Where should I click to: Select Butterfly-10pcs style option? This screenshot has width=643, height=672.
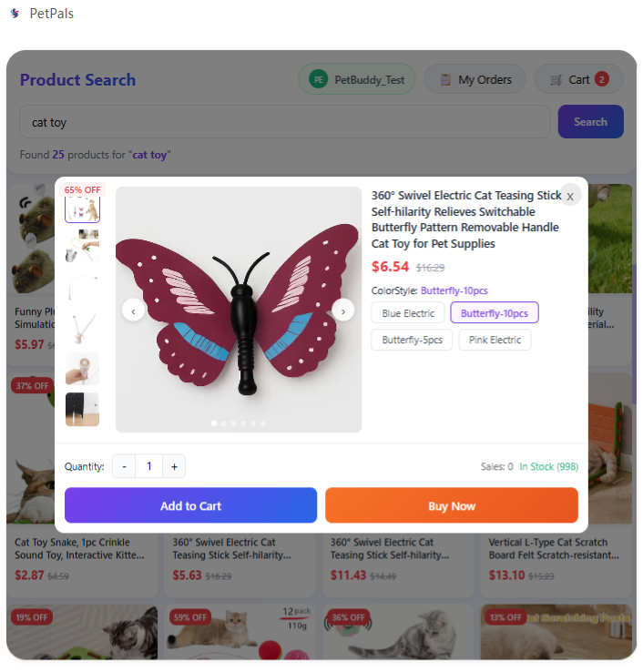coord(495,313)
